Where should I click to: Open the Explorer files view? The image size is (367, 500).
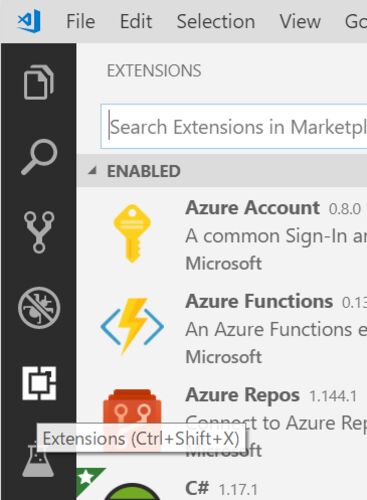[39, 82]
